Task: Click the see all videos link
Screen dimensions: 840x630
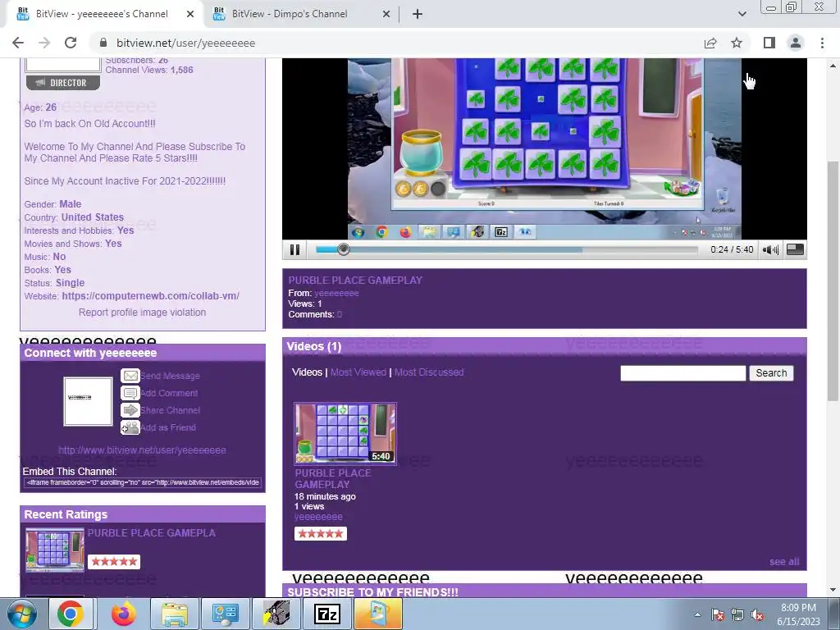Action: click(784, 561)
